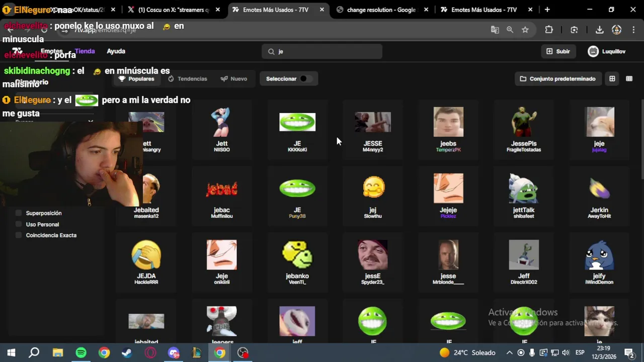Switch to the Coscu on X browser tab
This screenshot has width=644, height=362.
pyautogui.click(x=174, y=10)
